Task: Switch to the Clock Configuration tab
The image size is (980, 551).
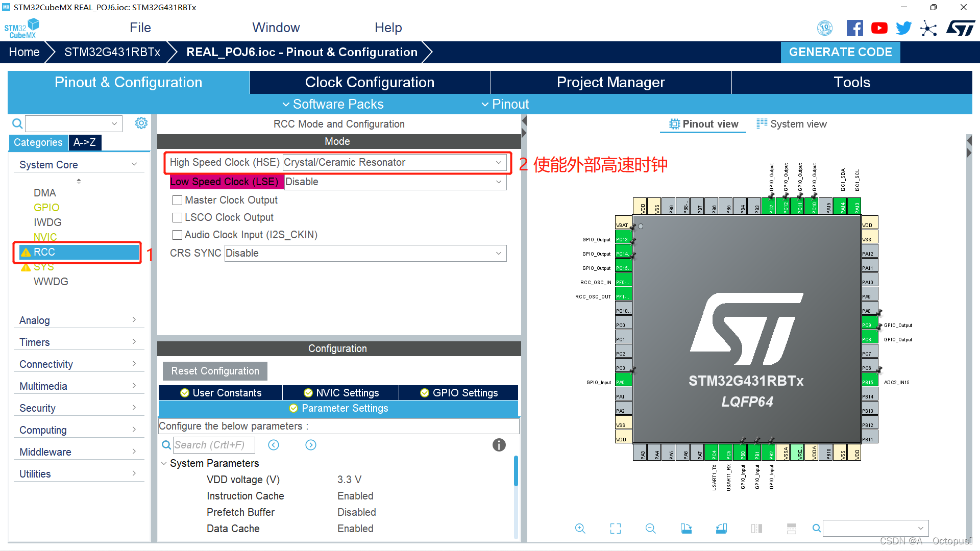Action: click(370, 82)
